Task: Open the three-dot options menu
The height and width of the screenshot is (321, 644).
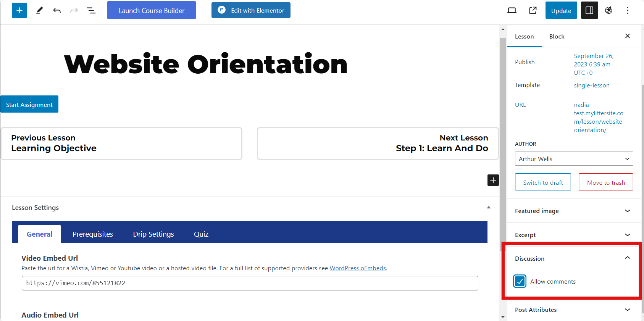Action: pos(628,10)
